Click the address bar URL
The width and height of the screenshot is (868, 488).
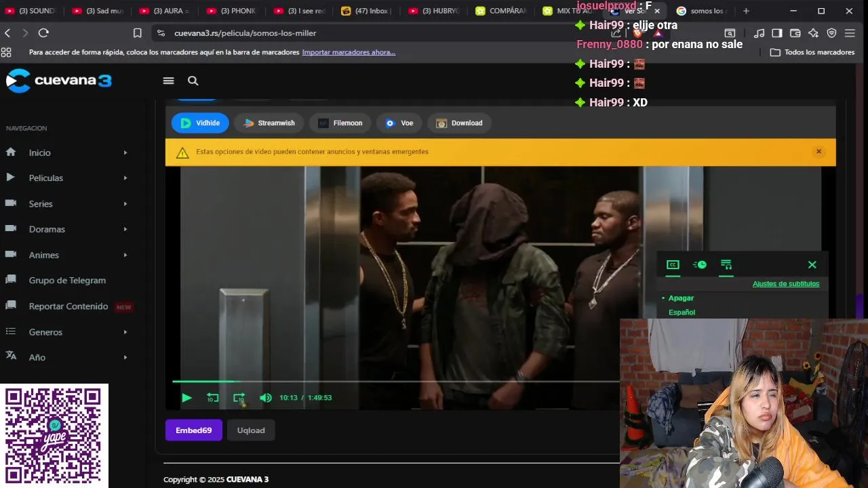[x=245, y=33]
